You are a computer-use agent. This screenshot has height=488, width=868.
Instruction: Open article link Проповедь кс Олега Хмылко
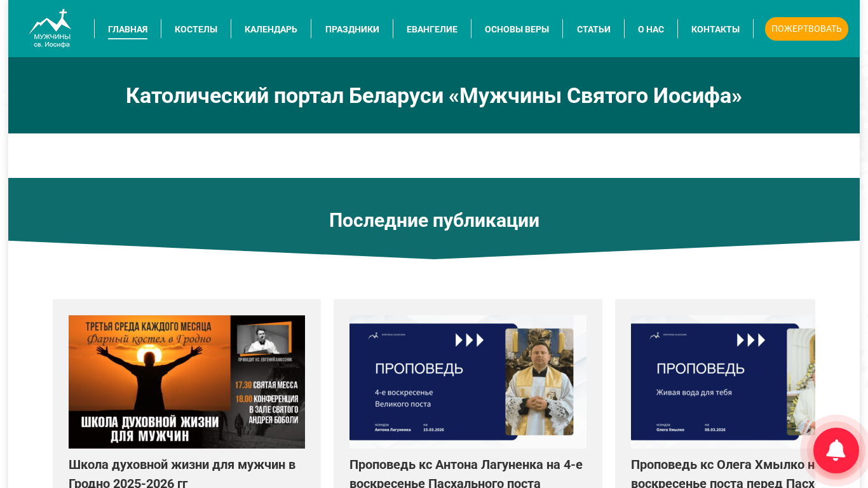point(723,474)
